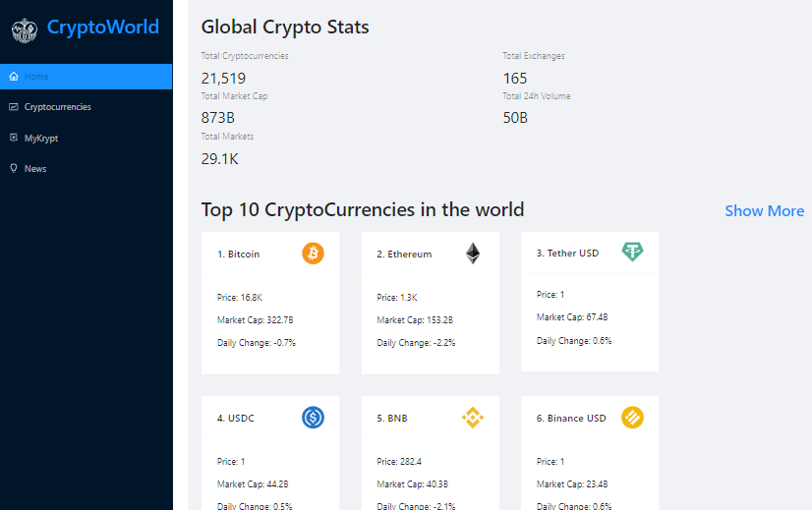This screenshot has width=812, height=510.
Task: Click Tether's 'Daily Change: 0.6%' text
Action: pos(574,341)
